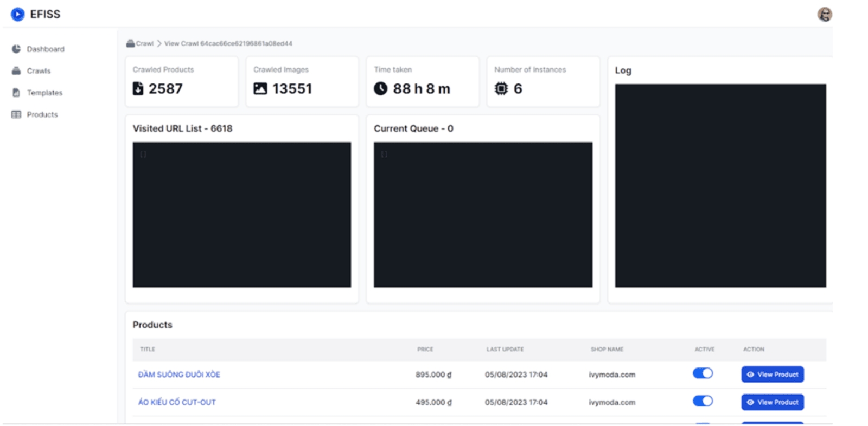Click the Products table icon
The width and height of the screenshot is (868, 426).
click(16, 114)
